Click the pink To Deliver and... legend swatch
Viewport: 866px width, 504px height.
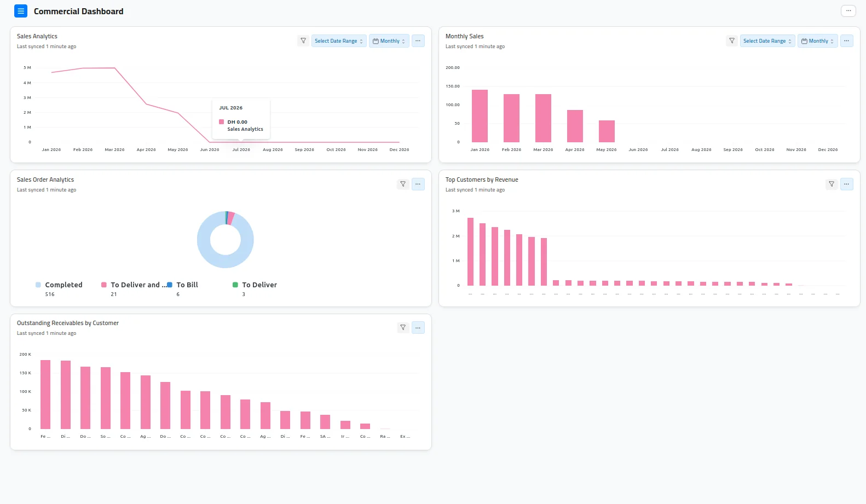[x=104, y=285]
